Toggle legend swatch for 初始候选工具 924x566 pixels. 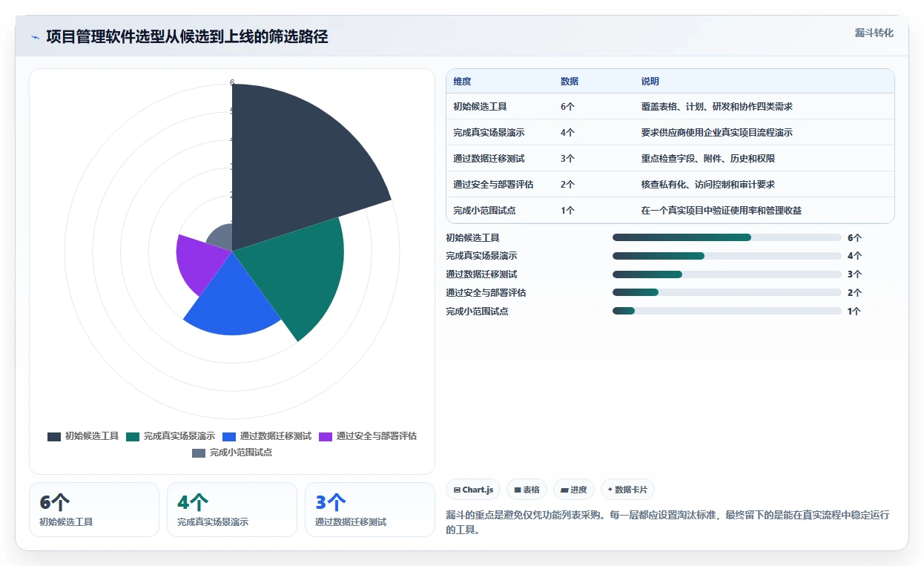(x=54, y=436)
